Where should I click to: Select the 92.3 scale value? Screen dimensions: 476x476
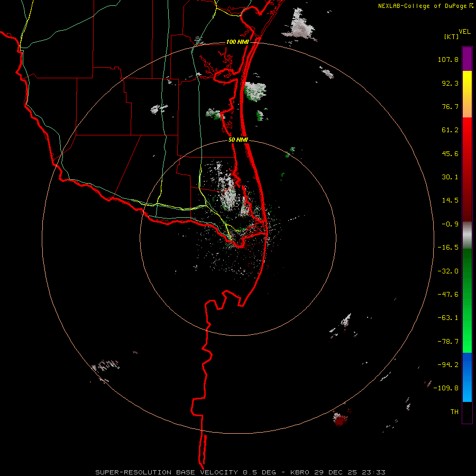(450, 83)
